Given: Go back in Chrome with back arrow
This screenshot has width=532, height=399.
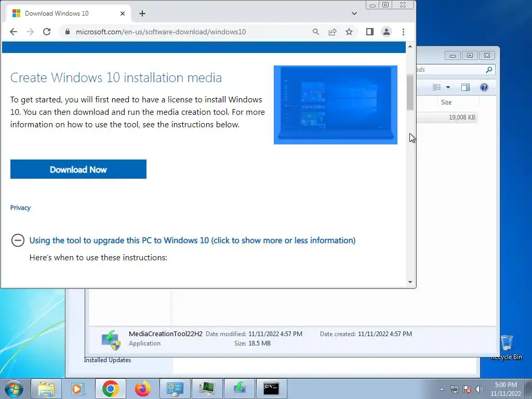Looking at the screenshot, I should point(14,32).
